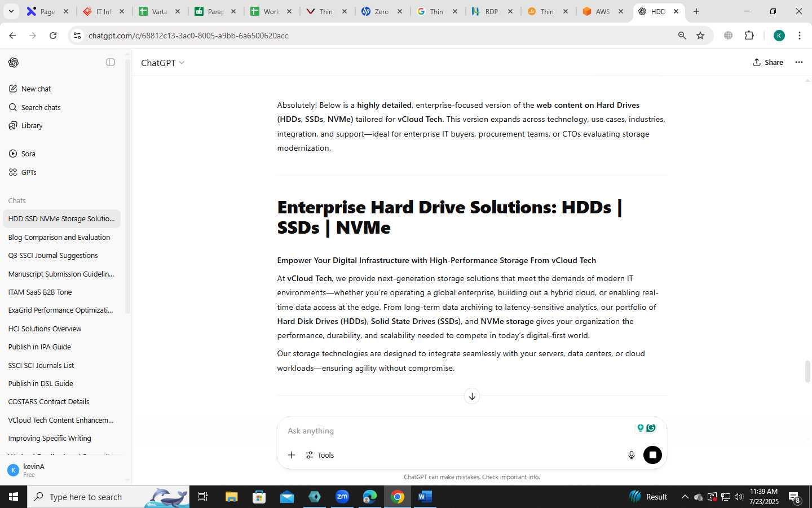
Task: Click the site information icon in address bar
Action: (x=77, y=36)
